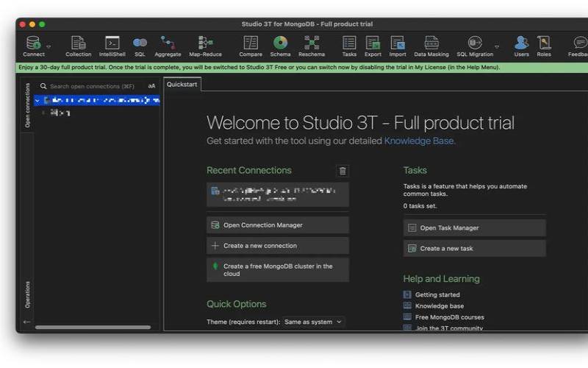Open the Data Masking tool

tap(431, 44)
